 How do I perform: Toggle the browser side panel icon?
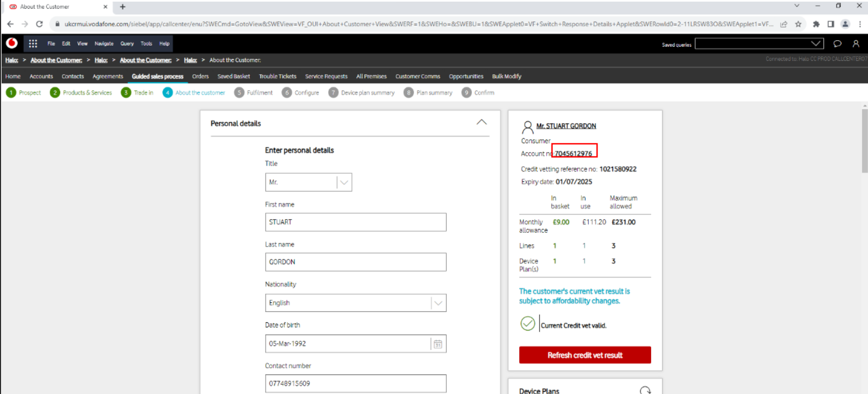[831, 24]
